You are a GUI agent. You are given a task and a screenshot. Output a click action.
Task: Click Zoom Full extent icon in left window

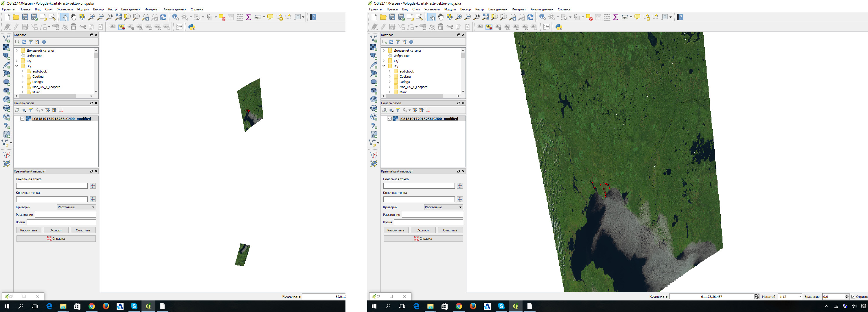118,17
